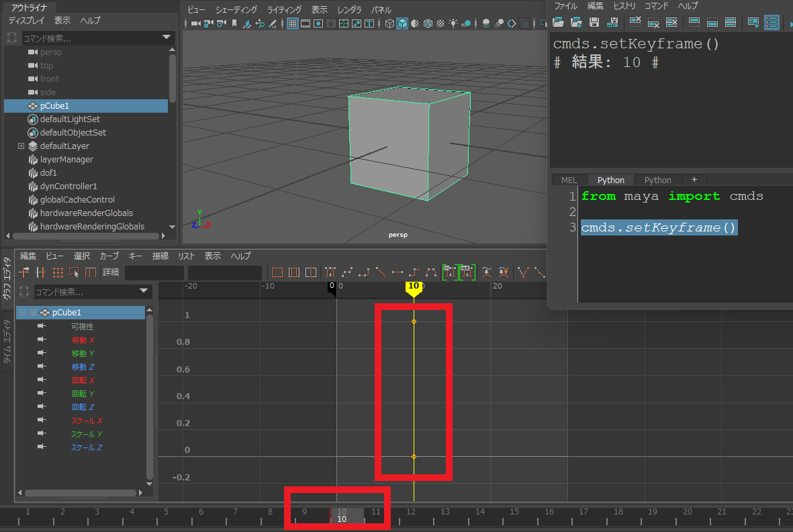Open a script file in the Script Editor
Screen dimensions: 793x532
558,22
